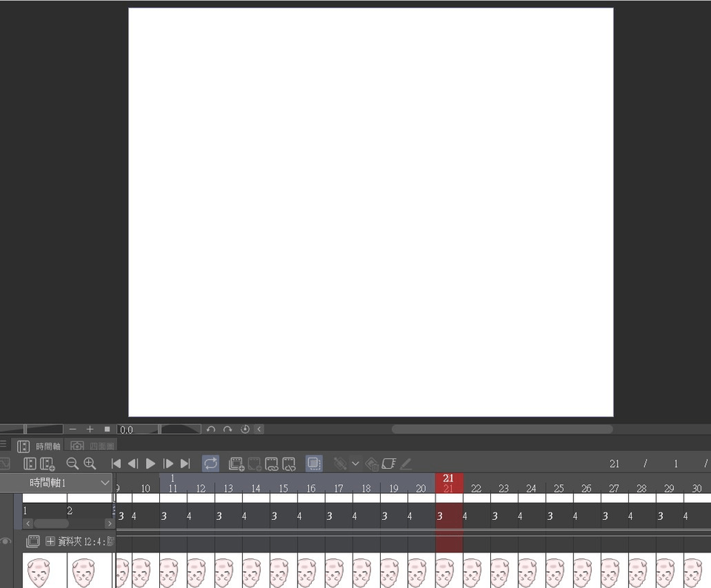Image resolution: width=711 pixels, height=588 pixels.
Task: Add a new animation folder
Action: tap(236, 464)
